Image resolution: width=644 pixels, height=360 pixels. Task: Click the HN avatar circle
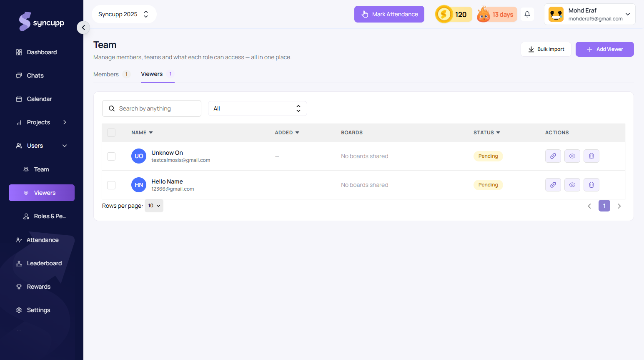[x=139, y=185]
